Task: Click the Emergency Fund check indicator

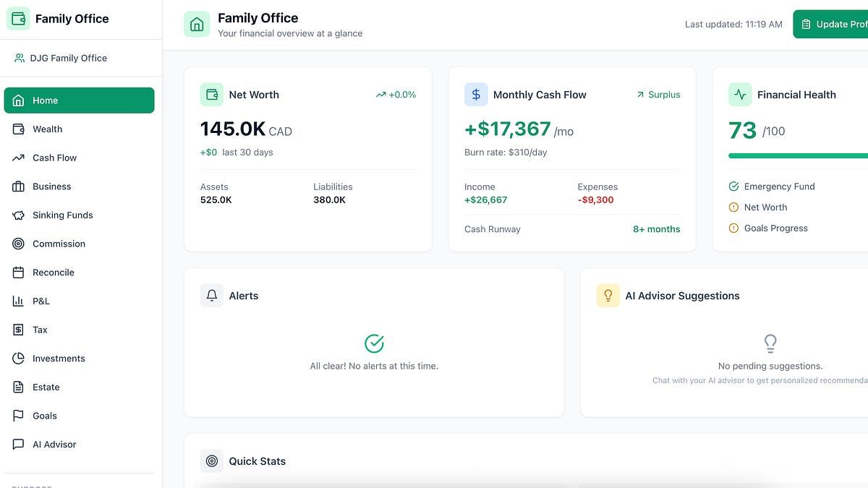Action: (734, 187)
